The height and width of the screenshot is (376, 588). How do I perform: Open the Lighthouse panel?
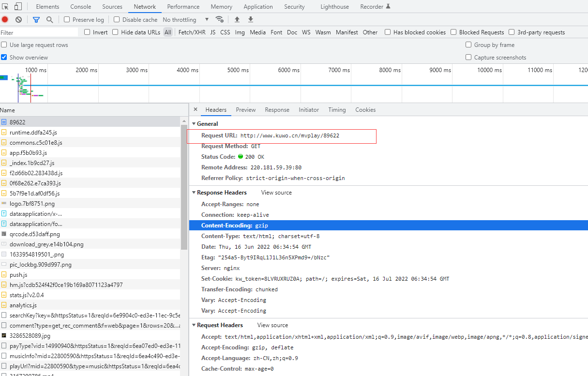334,7
